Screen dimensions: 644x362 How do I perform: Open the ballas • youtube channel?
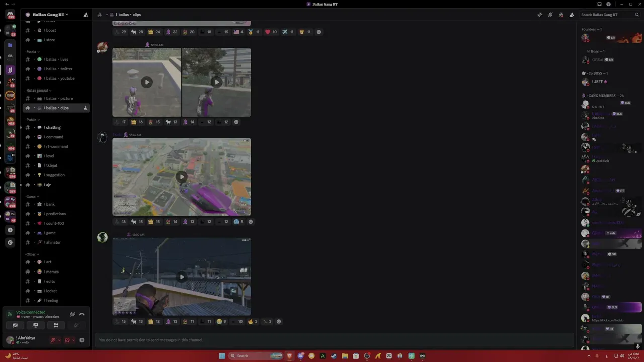[56, 78]
